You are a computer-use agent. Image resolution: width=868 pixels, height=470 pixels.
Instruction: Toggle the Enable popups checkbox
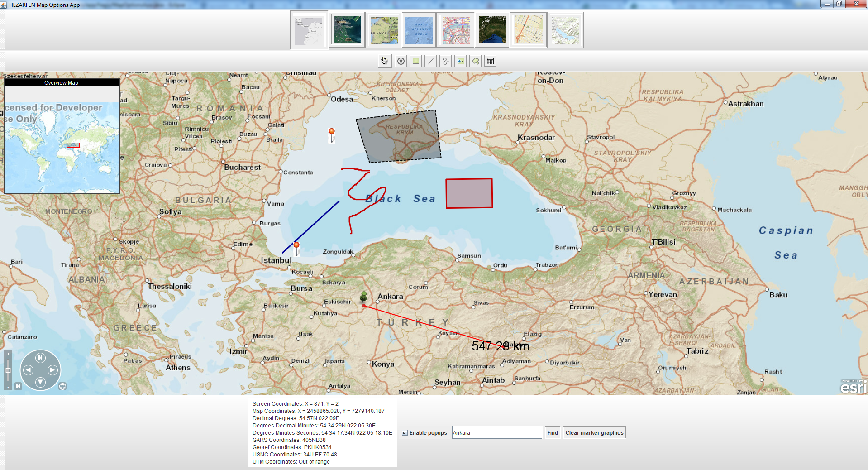pyautogui.click(x=405, y=433)
